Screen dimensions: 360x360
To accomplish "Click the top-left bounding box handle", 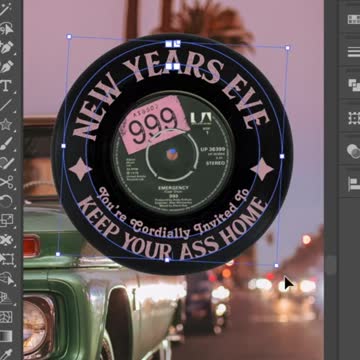I will (x=69, y=36).
